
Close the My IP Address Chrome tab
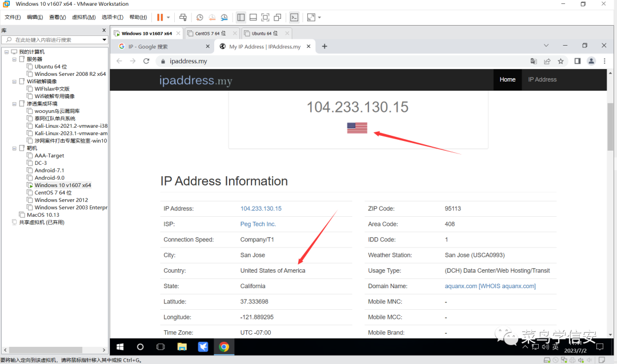[308, 46]
